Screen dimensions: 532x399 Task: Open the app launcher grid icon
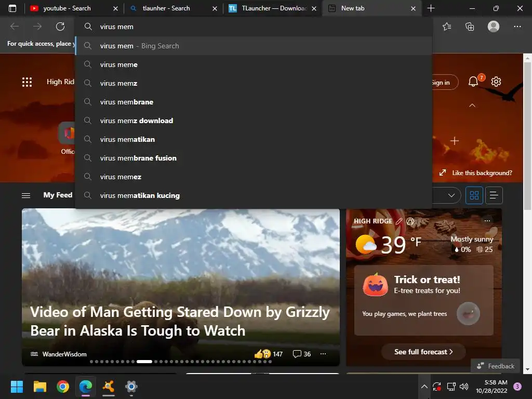click(x=27, y=82)
